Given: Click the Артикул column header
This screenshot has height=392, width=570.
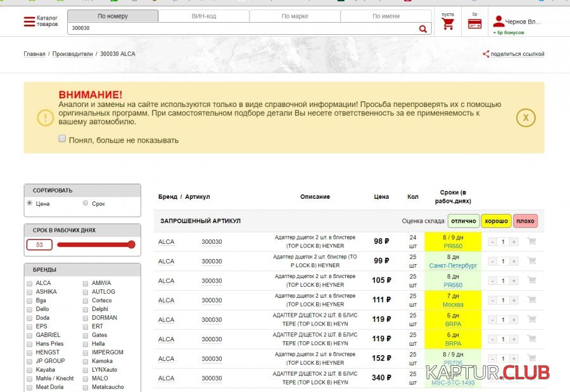Looking at the screenshot, I should click(198, 197).
